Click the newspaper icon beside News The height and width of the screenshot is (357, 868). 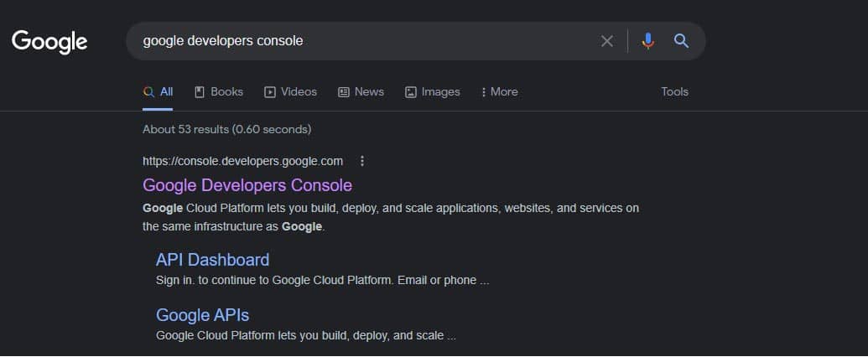[344, 92]
